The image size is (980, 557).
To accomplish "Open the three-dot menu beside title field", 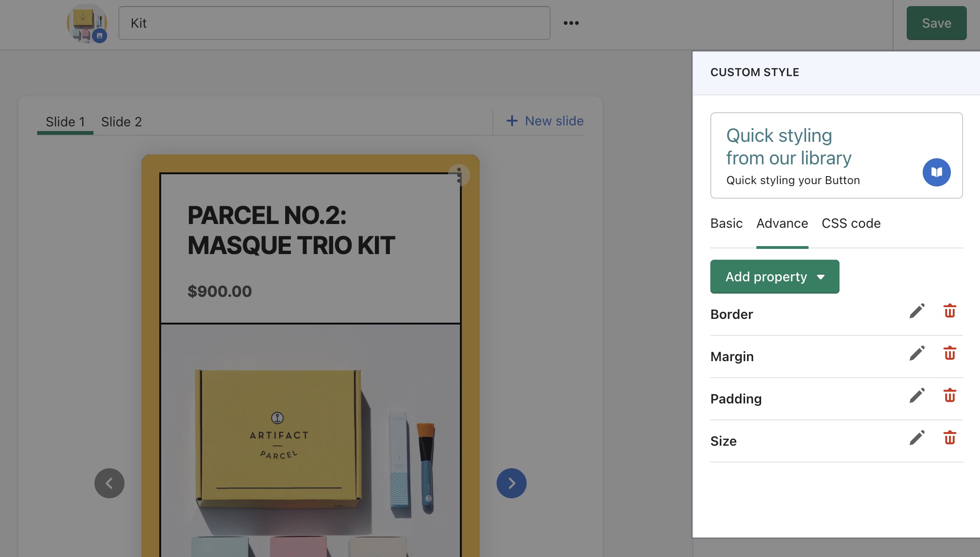I will point(571,23).
